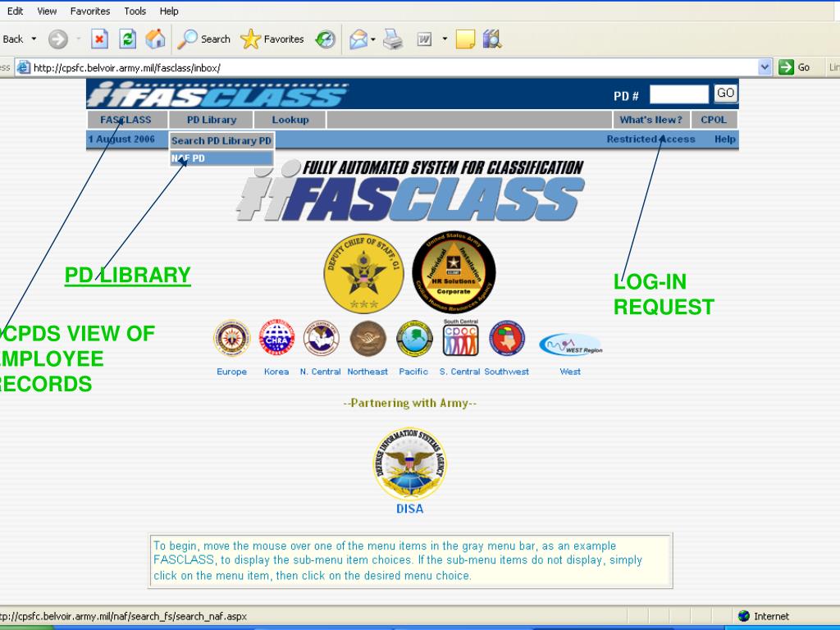Expand the Mail options dropdown arrow

point(373,39)
